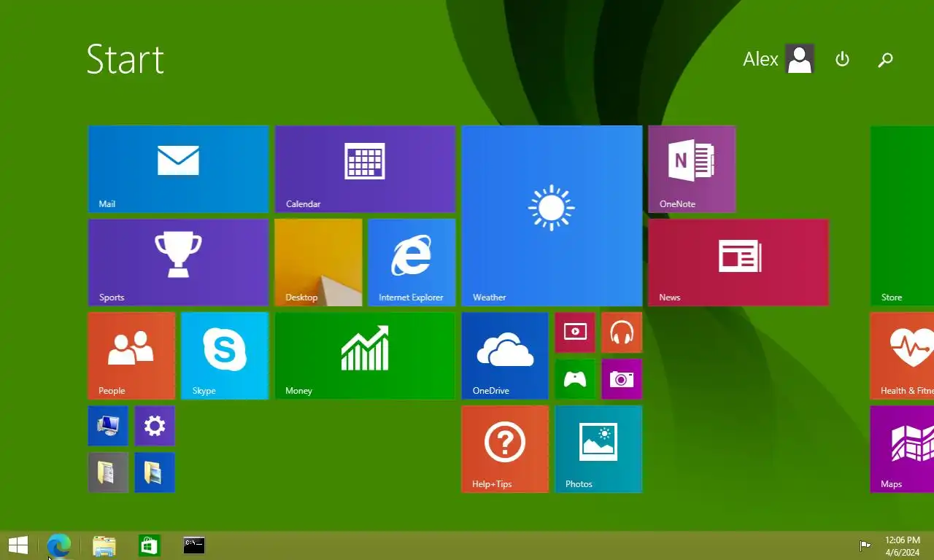934x560 pixels.
Task: Open the small Camera tile
Action: (x=622, y=379)
